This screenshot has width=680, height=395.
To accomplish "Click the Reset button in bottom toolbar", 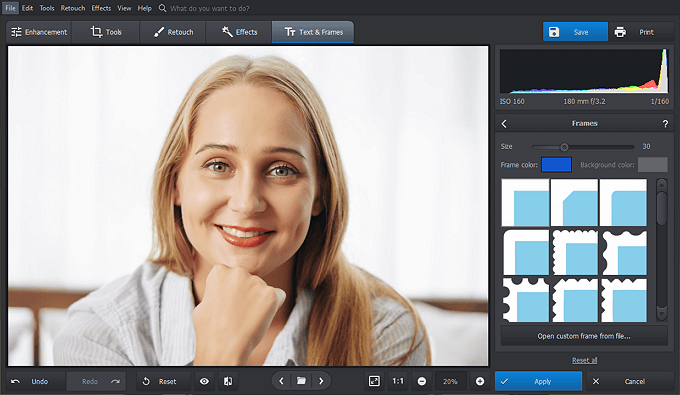I will pos(163,382).
